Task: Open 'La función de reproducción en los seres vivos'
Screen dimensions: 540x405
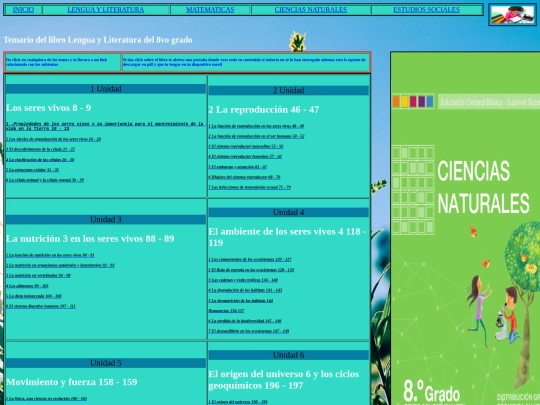Action: pos(256,126)
